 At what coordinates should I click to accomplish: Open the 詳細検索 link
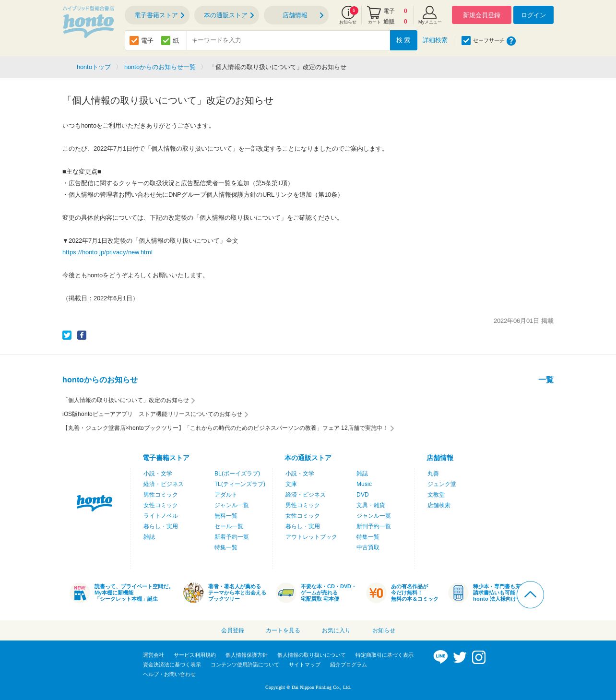pos(435,40)
